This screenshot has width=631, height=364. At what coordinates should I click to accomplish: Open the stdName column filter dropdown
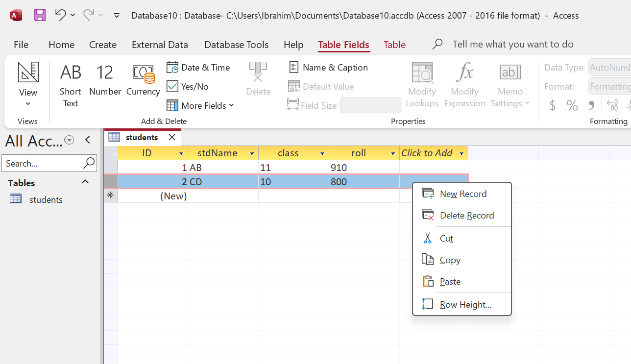(x=252, y=153)
